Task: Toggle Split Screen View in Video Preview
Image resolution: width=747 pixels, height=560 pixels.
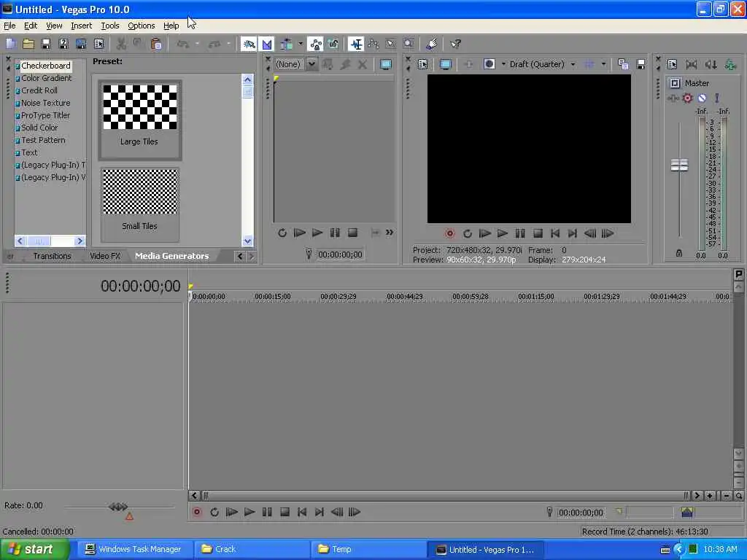Action: pyautogui.click(x=489, y=64)
